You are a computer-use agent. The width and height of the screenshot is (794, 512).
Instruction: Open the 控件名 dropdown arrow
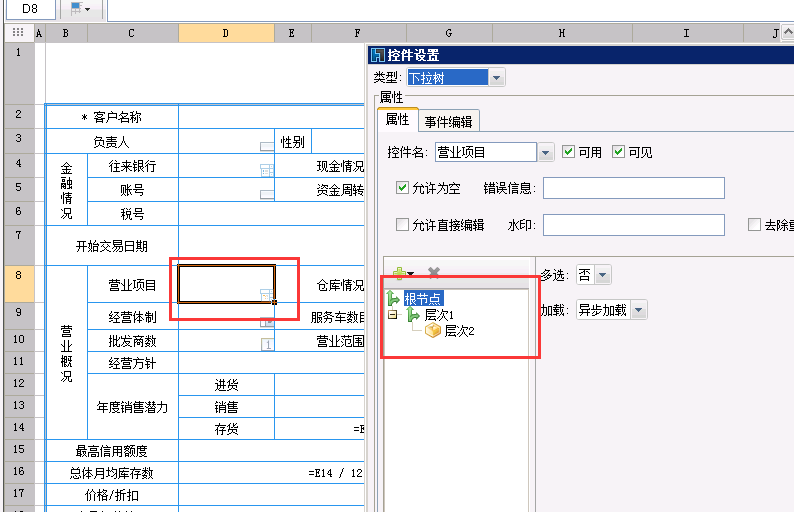pos(545,152)
